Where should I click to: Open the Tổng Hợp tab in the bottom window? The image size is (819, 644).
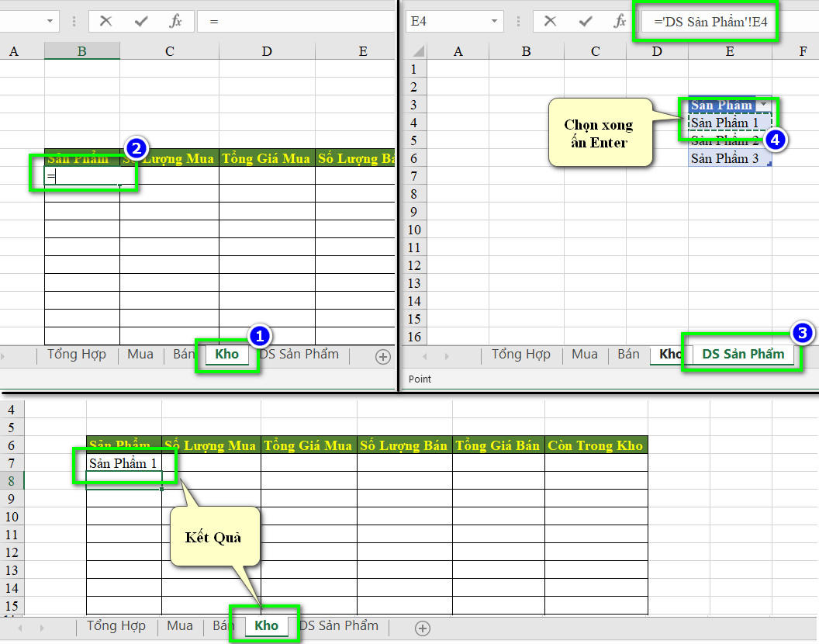(x=116, y=626)
